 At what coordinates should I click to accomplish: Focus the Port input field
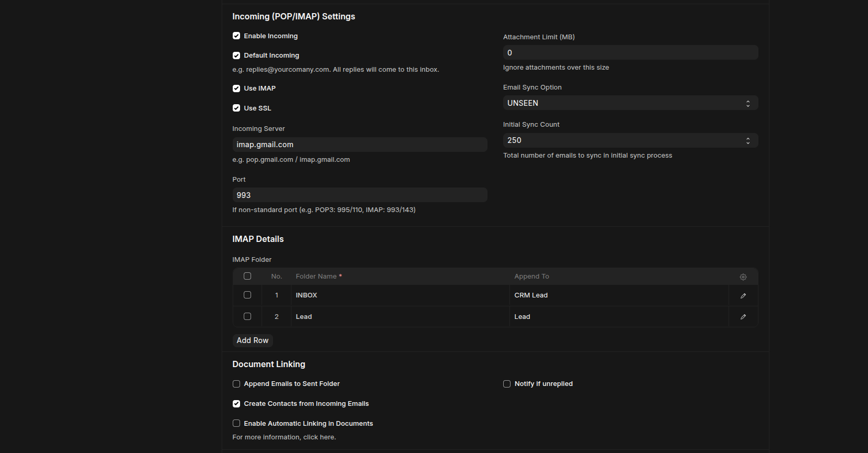coord(360,195)
